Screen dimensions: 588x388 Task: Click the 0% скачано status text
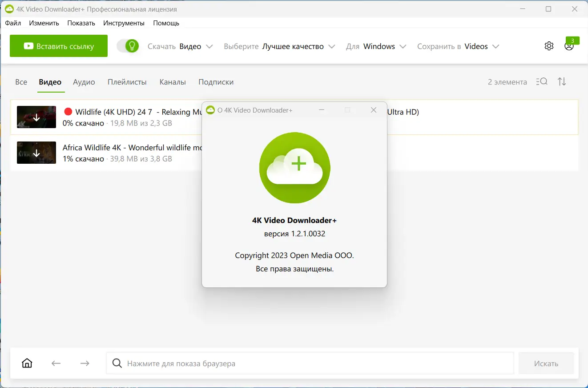[83, 123]
